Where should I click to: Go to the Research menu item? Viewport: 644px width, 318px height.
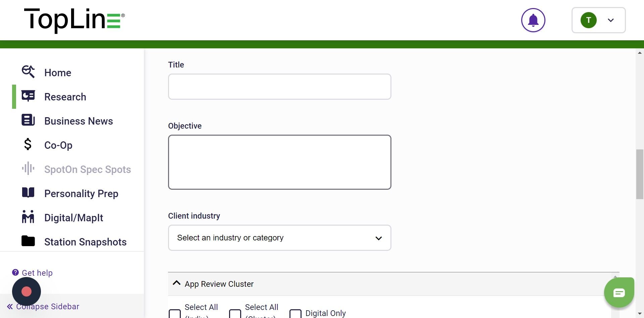pos(65,97)
